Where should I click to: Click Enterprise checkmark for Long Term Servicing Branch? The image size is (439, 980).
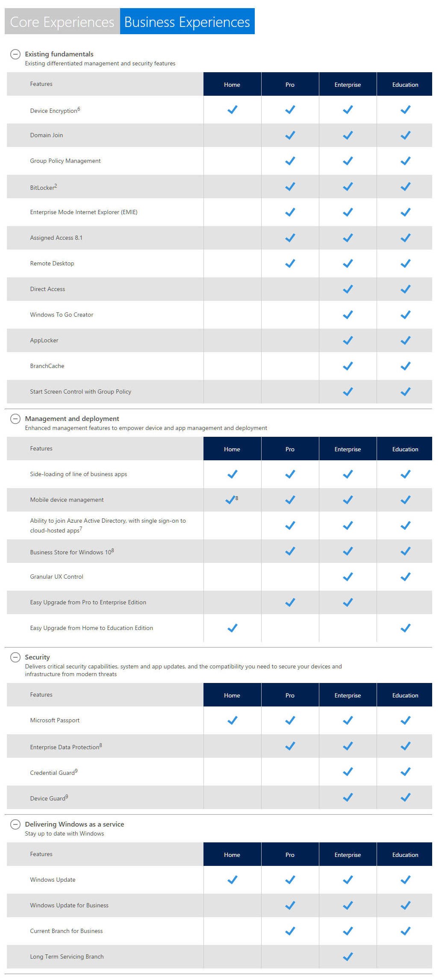pos(348,957)
